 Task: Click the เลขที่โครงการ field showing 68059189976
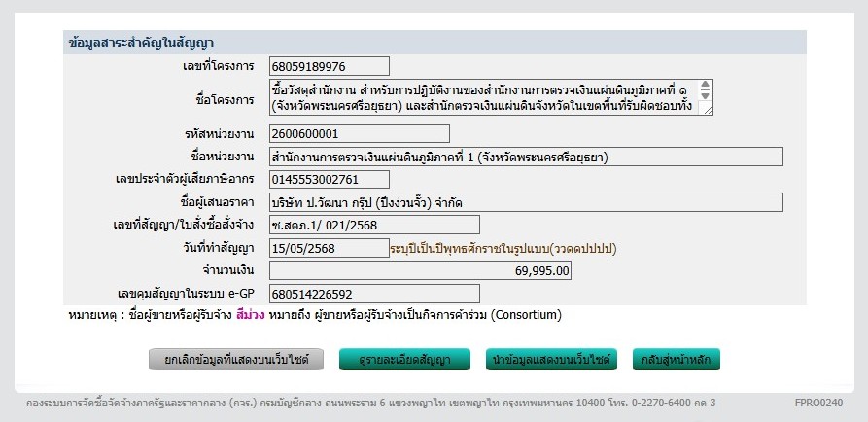click(x=329, y=66)
